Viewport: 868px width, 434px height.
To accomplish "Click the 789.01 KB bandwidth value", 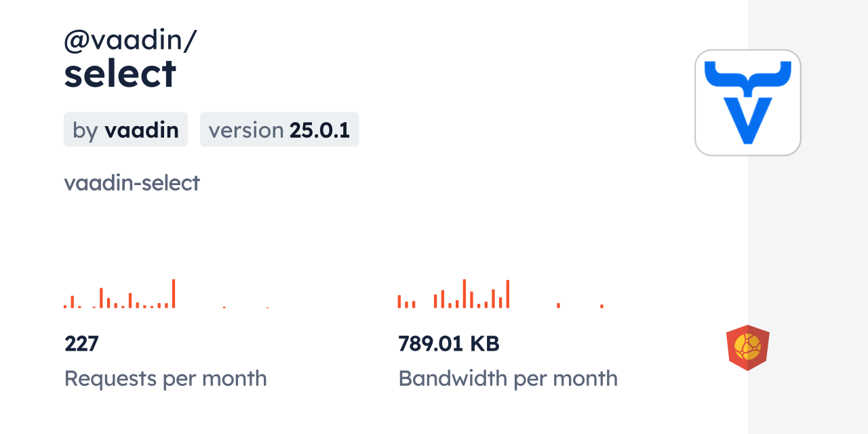I will [448, 344].
